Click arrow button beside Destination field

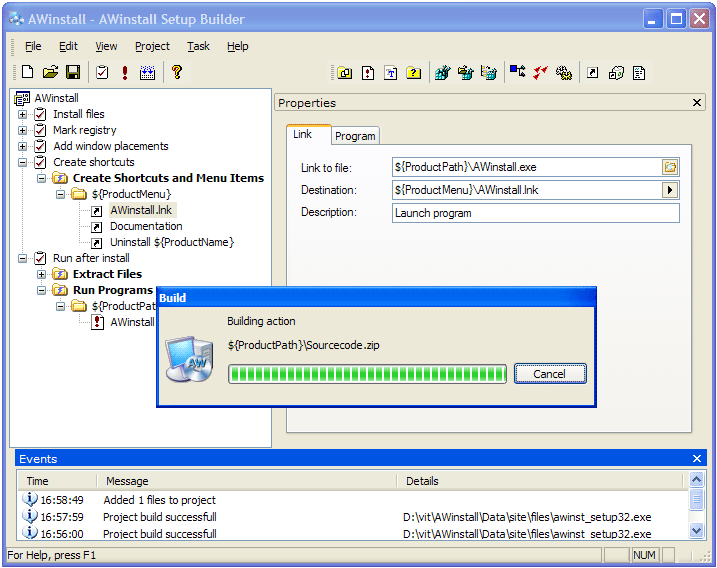point(670,190)
